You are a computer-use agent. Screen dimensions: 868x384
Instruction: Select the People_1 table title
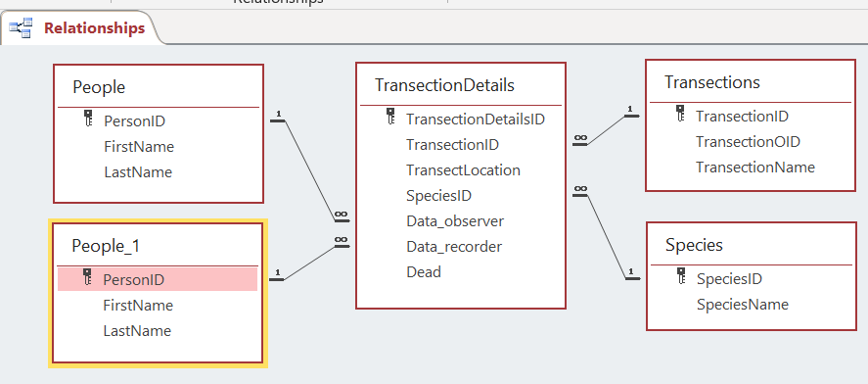click(106, 246)
